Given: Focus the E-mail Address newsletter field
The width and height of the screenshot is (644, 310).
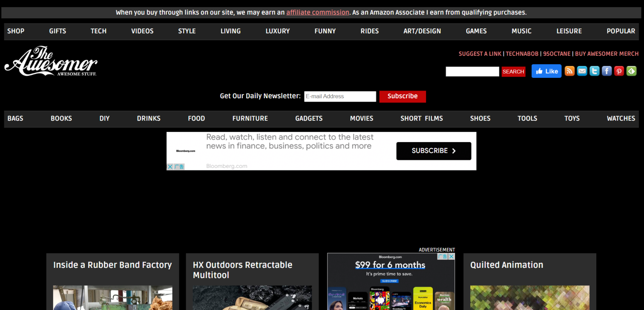Looking at the screenshot, I should 340,96.
